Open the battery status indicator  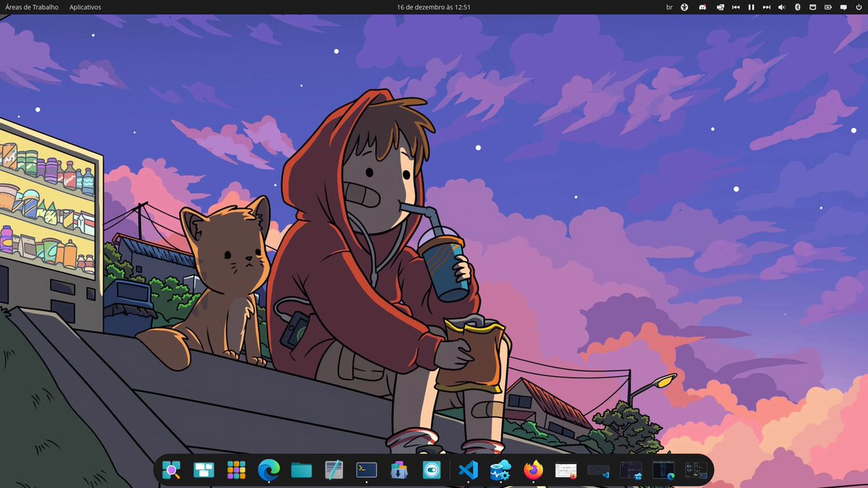coord(828,7)
